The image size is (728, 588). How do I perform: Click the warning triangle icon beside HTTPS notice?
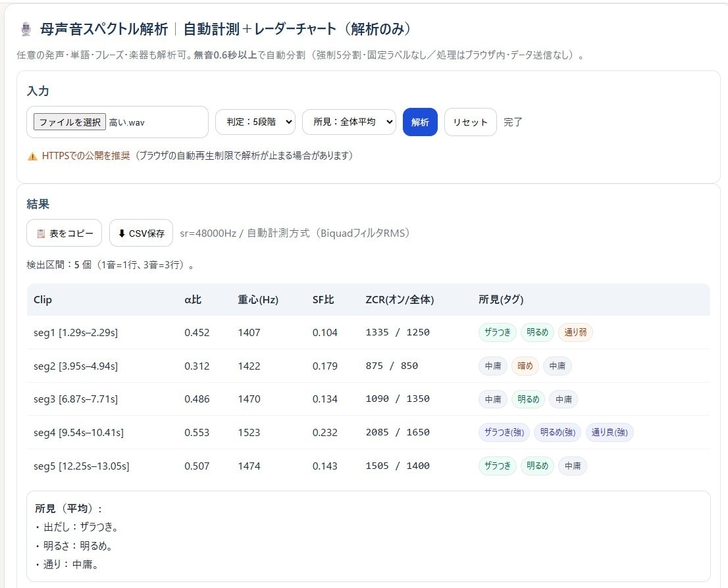[32, 157]
